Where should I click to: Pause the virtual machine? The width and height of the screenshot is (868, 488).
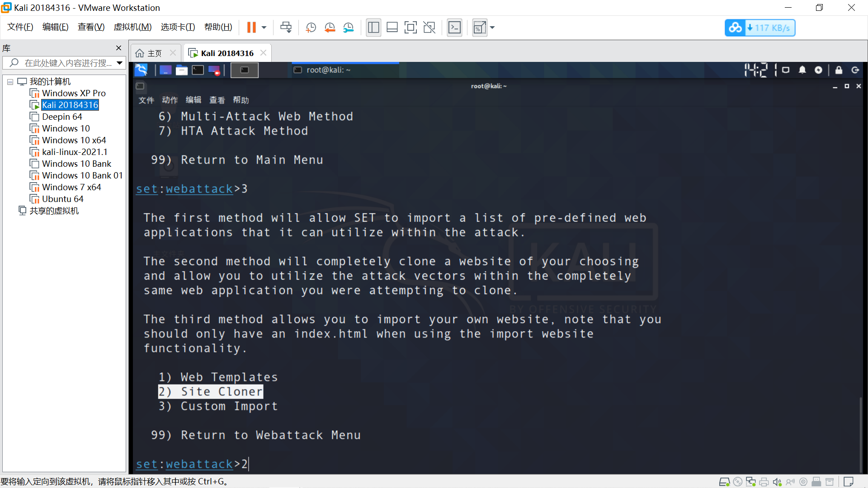[251, 28]
